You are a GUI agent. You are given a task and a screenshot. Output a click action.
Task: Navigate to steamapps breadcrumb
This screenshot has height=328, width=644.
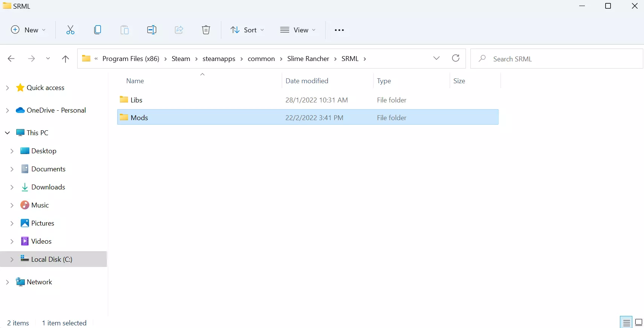coord(219,59)
